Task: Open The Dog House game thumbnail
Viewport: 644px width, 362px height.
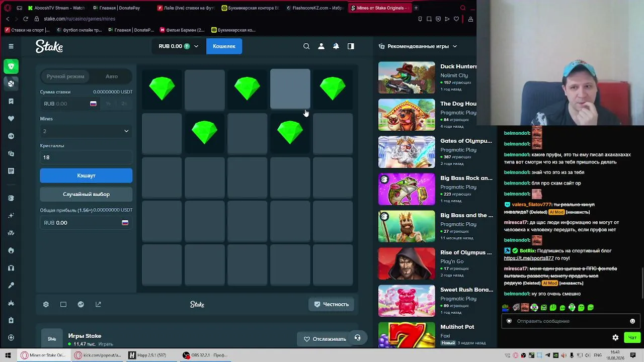Action: (407, 115)
